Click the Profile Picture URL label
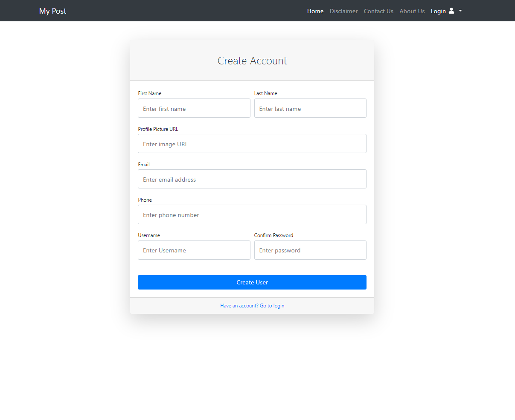Image resolution: width=515 pixels, height=420 pixels. (x=158, y=129)
